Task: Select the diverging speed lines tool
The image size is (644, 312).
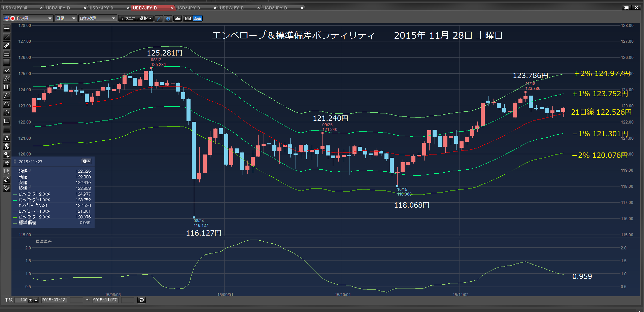Action: 7,96
